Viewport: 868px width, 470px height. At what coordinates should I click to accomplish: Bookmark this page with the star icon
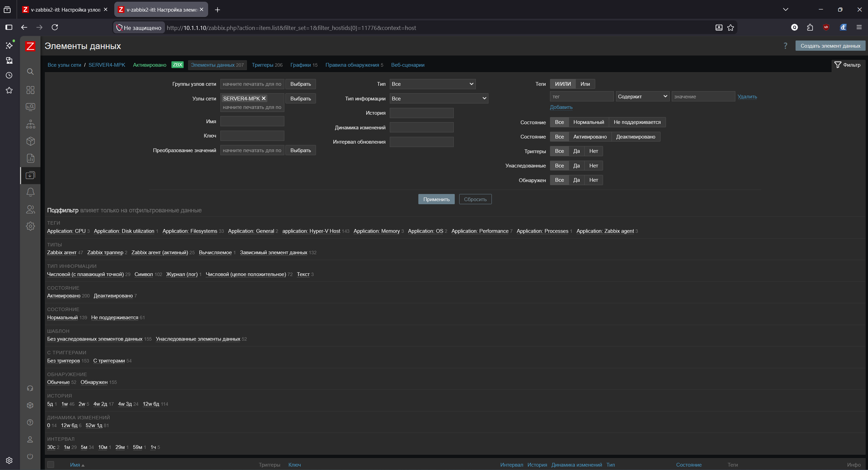[731, 28]
